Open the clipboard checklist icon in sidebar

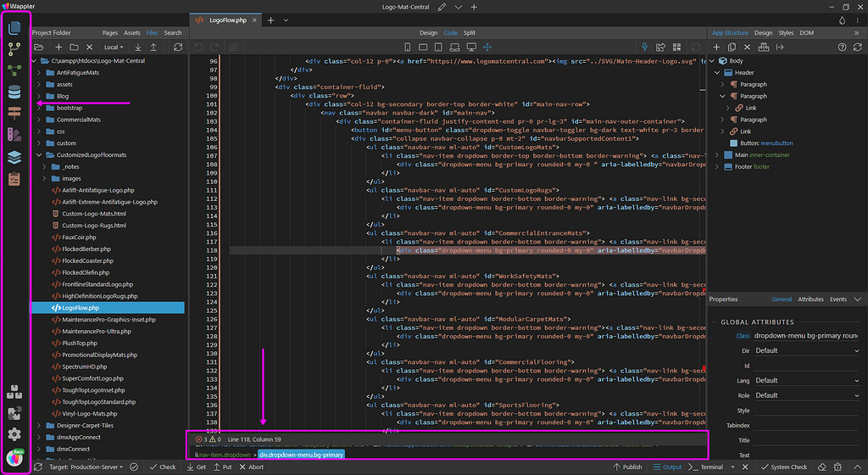click(14, 179)
